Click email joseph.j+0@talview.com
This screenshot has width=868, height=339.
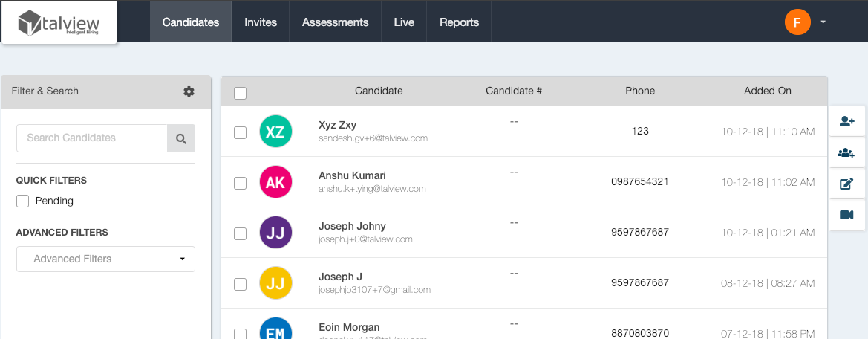[365, 239]
